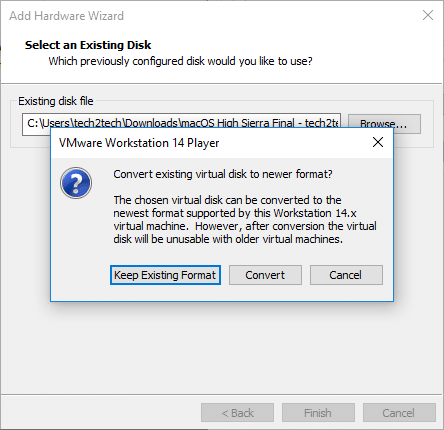Click the Existing disk file group label
The width and height of the screenshot is (444, 430).
click(x=56, y=101)
